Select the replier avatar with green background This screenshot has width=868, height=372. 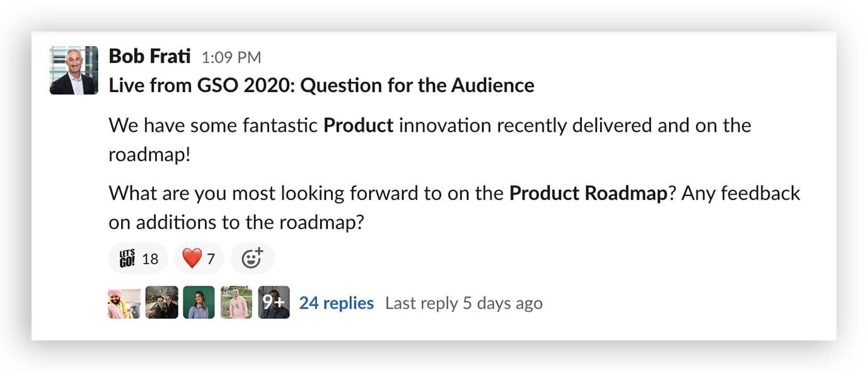tap(199, 303)
